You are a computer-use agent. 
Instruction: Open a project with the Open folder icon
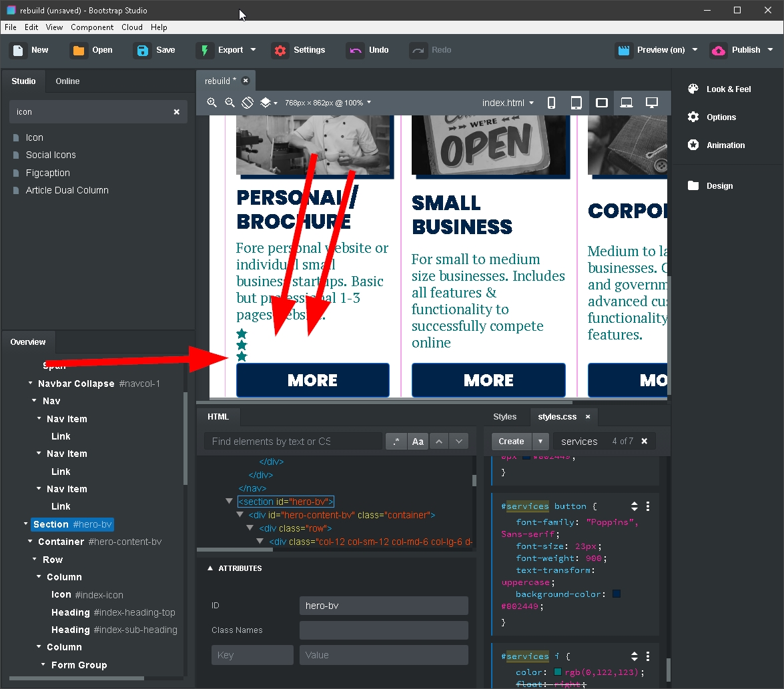pos(79,51)
